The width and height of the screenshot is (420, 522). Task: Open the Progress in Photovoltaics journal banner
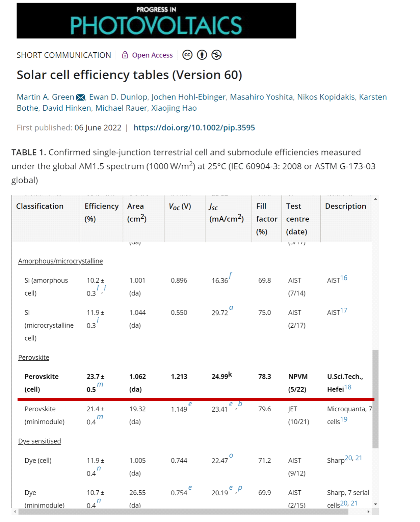tap(156, 21)
